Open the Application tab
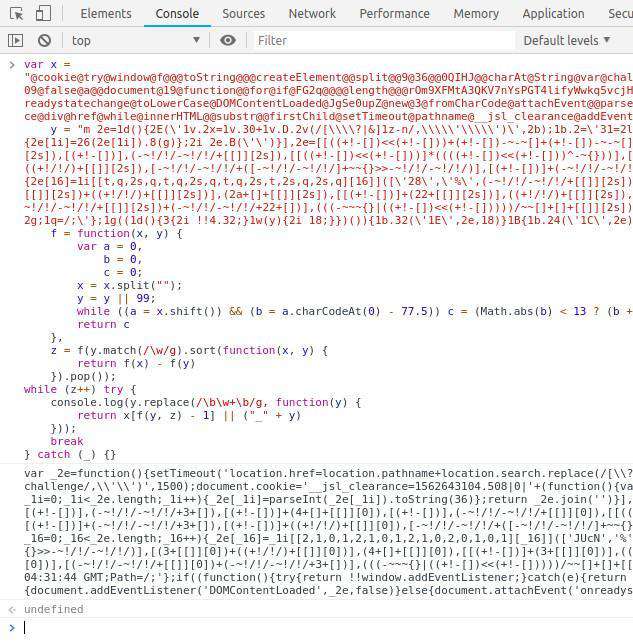This screenshot has height=644, width=633. pyautogui.click(x=553, y=14)
